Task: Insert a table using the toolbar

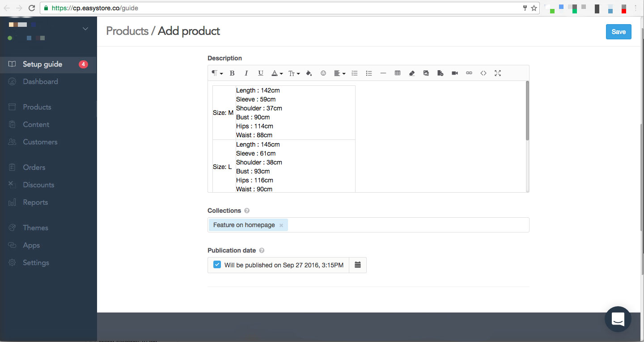Action: 397,73
